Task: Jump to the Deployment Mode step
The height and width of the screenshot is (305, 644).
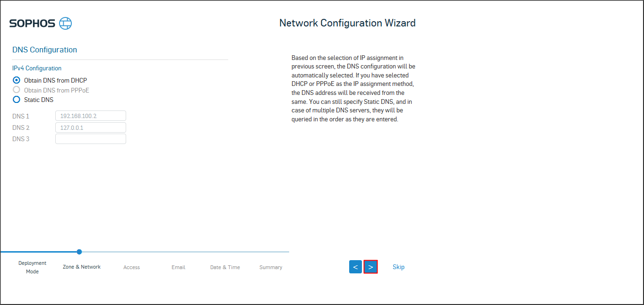Action: point(32,267)
